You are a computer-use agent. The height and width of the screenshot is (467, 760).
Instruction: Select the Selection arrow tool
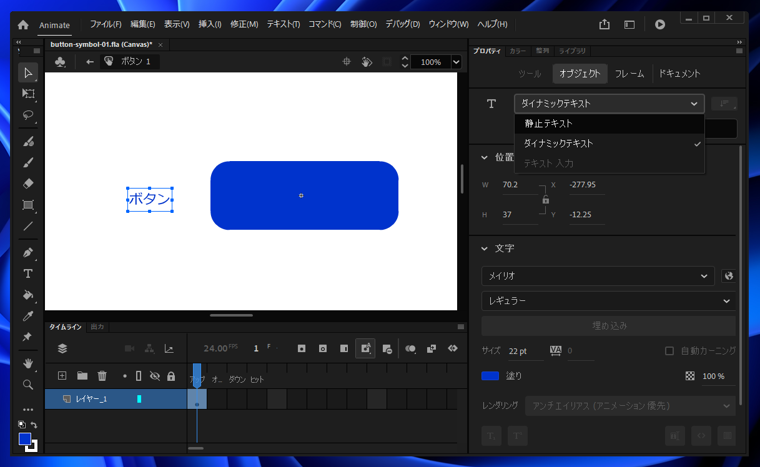point(28,73)
